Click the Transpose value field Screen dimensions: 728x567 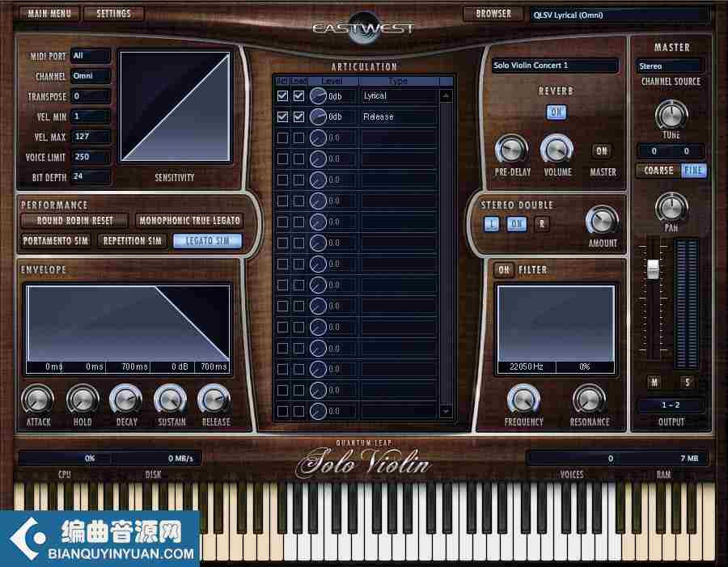pos(91,96)
